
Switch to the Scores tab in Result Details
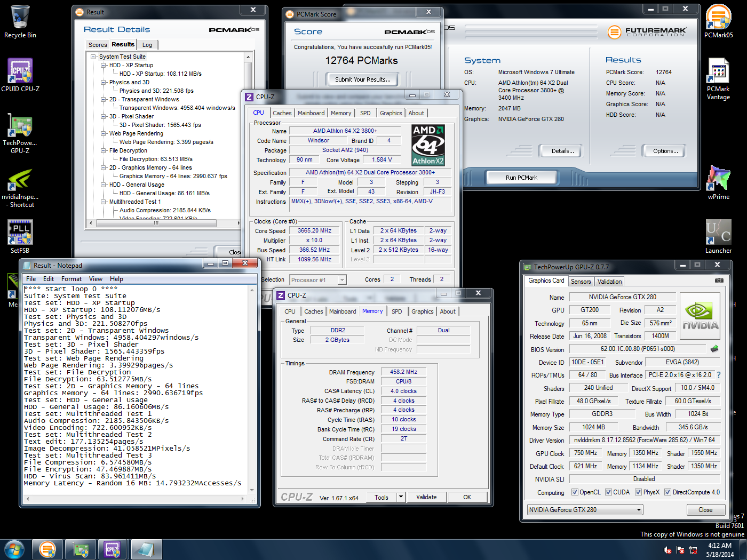click(98, 45)
